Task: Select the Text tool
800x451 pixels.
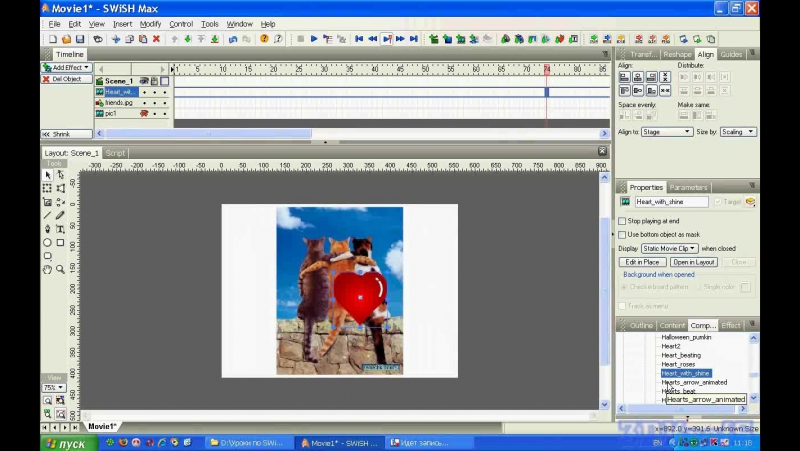Action: click(x=60, y=229)
